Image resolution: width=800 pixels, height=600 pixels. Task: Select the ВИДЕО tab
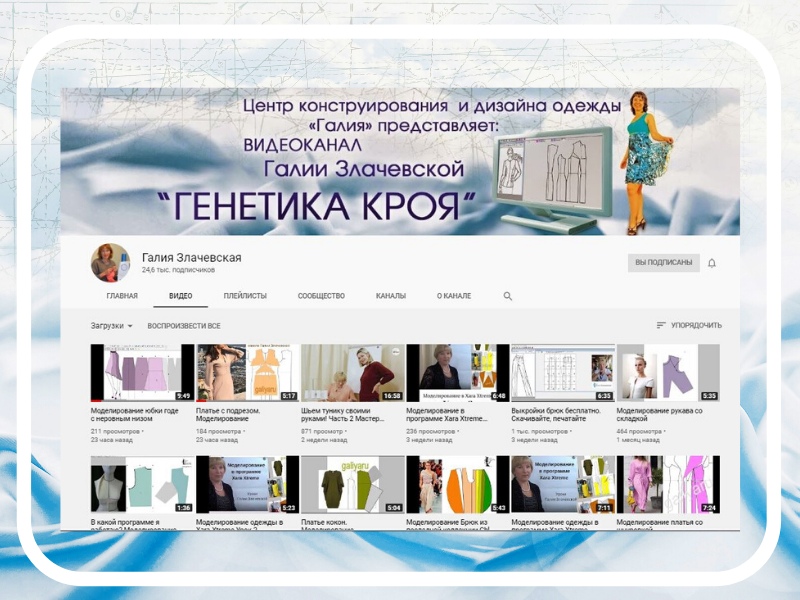(x=181, y=296)
